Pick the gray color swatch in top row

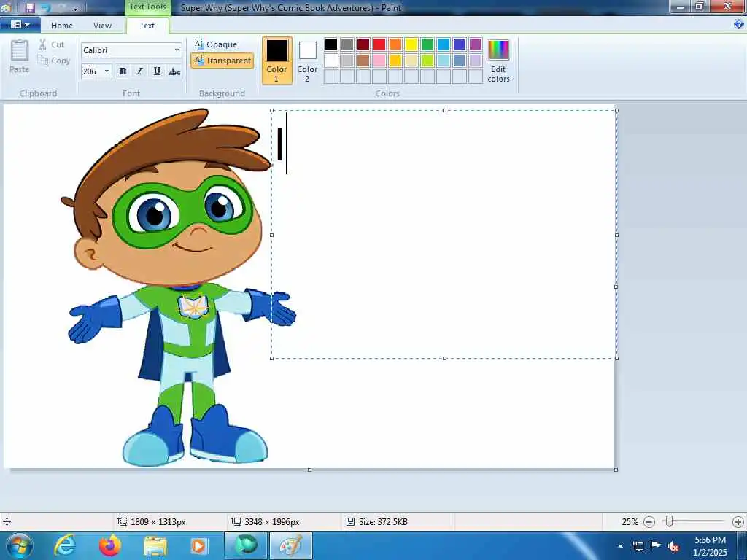(347, 44)
